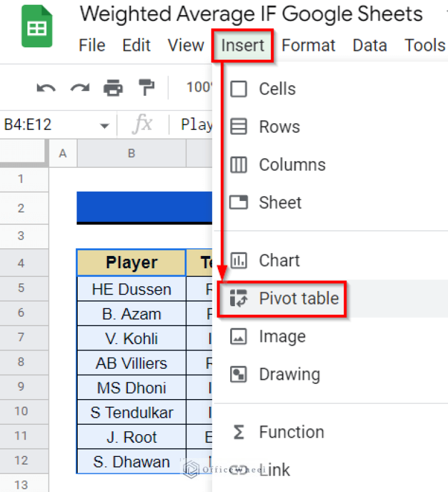Open the name box dropdown arrow
This screenshot has width=448, height=492.
104,124
